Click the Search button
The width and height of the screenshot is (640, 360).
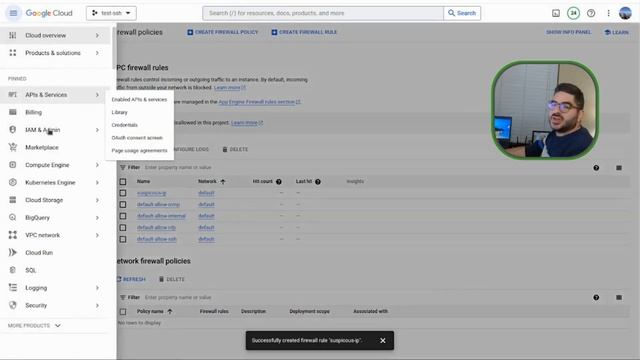pyautogui.click(x=462, y=13)
